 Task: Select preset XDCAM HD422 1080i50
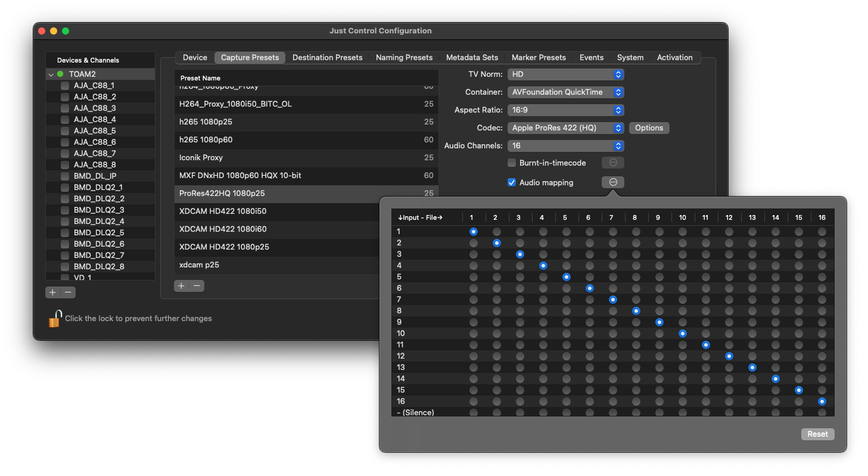(x=277, y=211)
